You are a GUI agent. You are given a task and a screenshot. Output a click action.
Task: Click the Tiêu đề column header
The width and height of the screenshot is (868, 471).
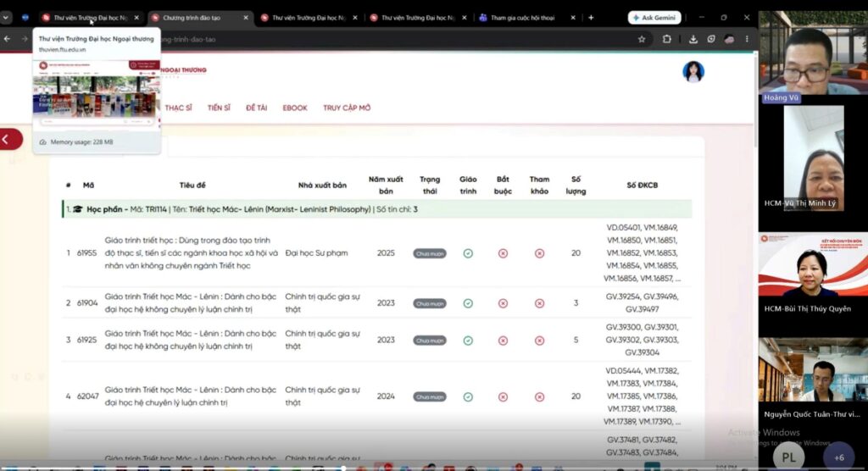click(192, 186)
